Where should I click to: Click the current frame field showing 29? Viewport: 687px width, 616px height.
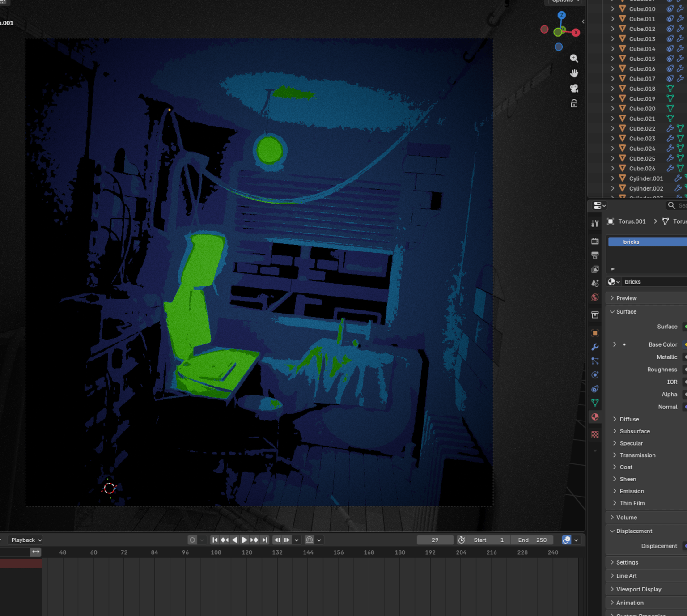coord(435,540)
